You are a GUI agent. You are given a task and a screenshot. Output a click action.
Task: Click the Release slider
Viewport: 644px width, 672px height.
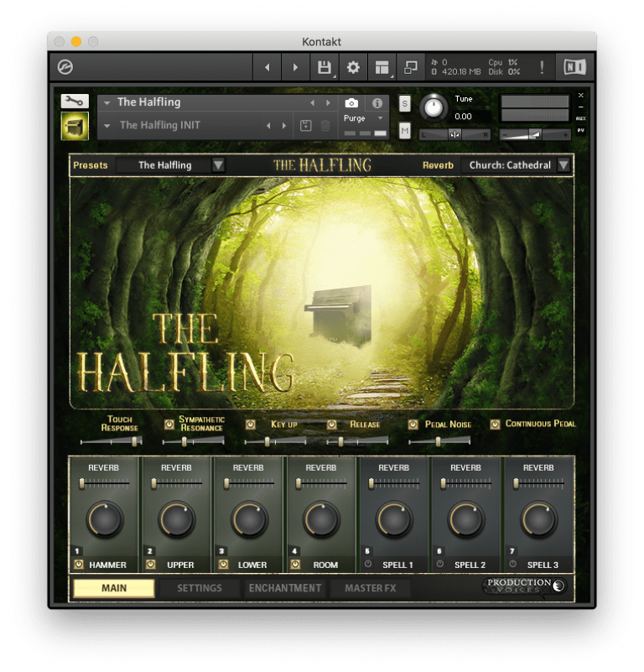click(357, 441)
